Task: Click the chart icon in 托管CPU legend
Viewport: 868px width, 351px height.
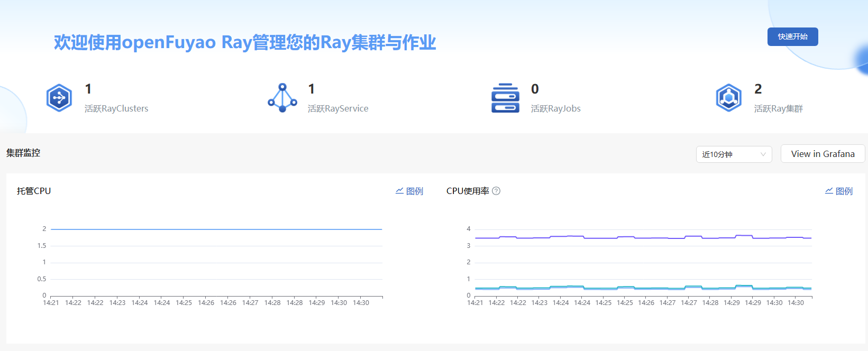Action: [x=400, y=191]
